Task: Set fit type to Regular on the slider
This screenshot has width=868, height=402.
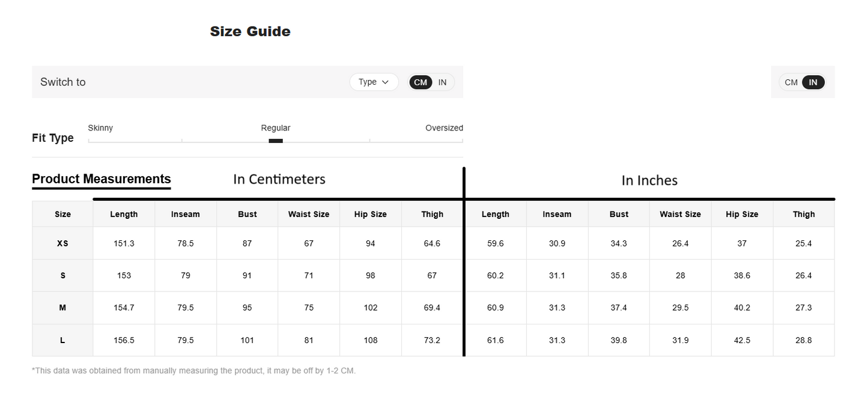Action: (x=275, y=139)
